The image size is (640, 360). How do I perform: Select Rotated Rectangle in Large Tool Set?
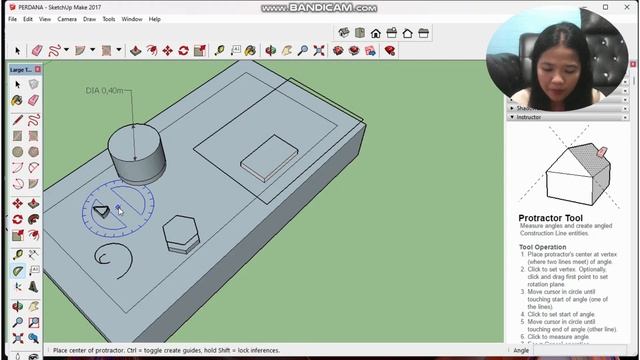coord(33,136)
